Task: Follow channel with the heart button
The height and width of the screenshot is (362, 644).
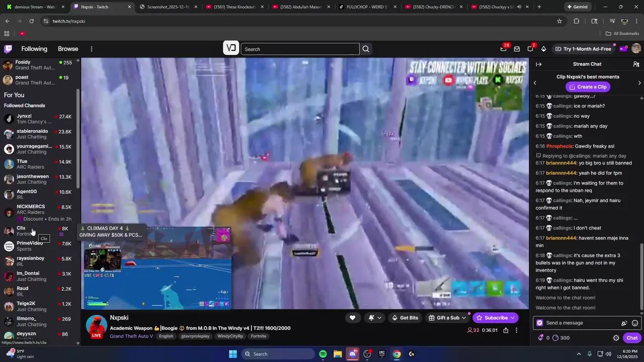Action: pyautogui.click(x=352, y=318)
